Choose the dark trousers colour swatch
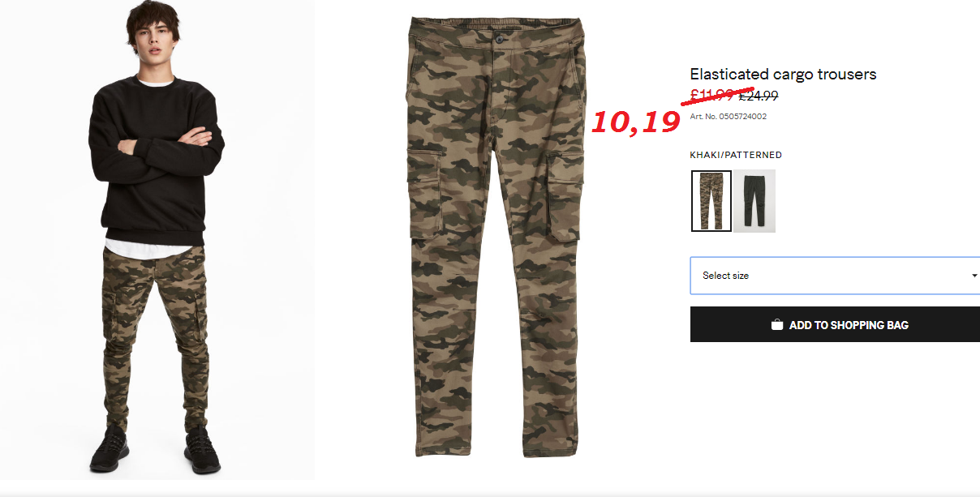This screenshot has height=501, width=980. click(754, 201)
